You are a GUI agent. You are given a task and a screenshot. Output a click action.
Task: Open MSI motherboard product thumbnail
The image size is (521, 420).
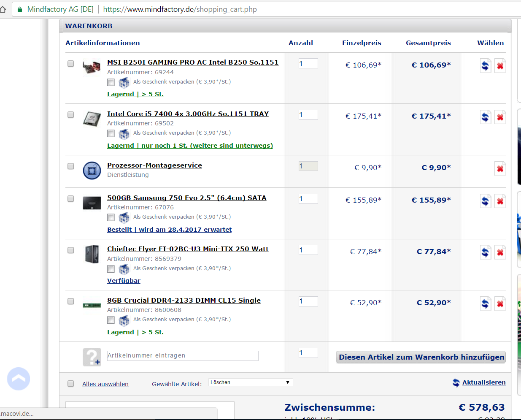pos(92,67)
